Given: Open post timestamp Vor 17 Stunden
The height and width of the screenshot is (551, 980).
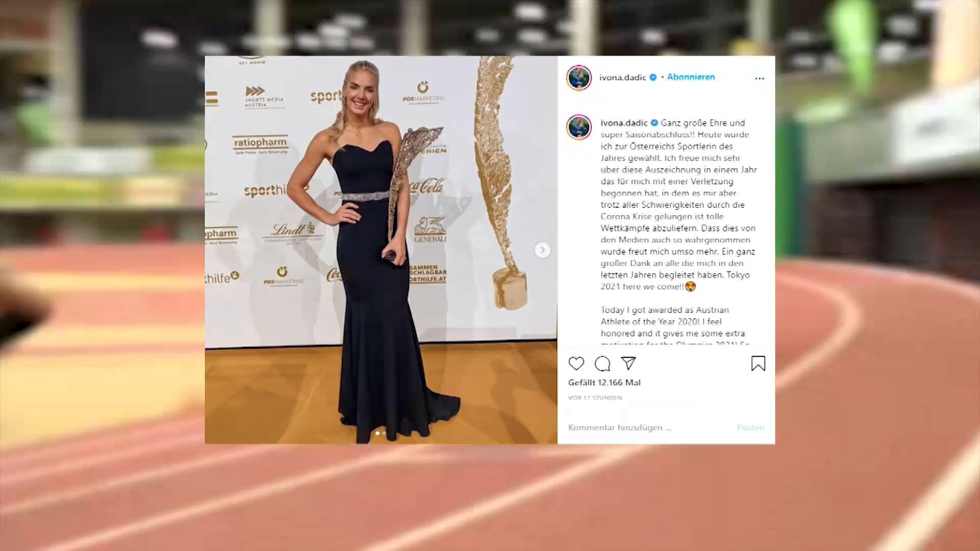Looking at the screenshot, I should [595, 398].
